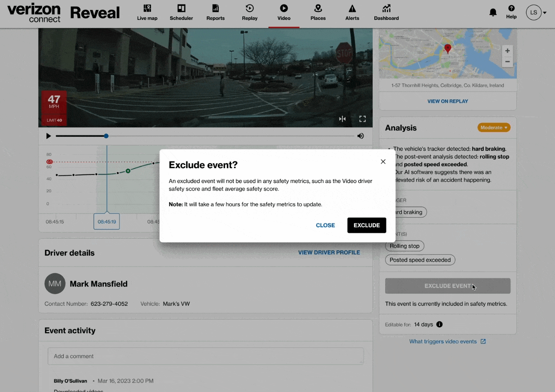Open notifications with the bell icon
The width and height of the screenshot is (555, 392).
pos(493,13)
